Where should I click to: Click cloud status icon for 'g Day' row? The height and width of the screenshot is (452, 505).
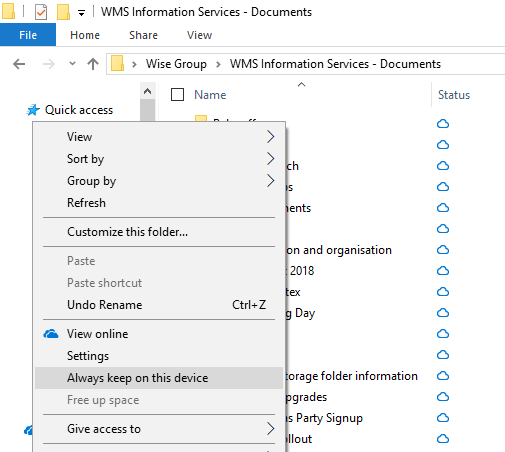[443, 313]
